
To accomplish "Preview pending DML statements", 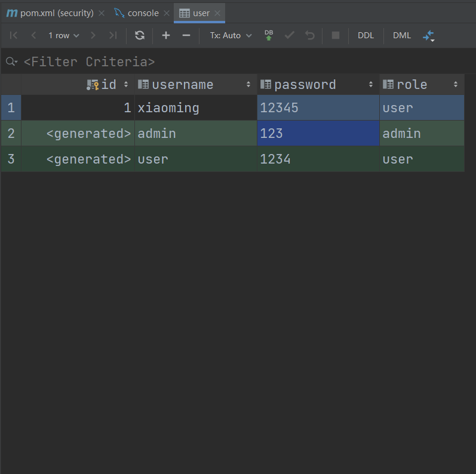I will pos(401,35).
